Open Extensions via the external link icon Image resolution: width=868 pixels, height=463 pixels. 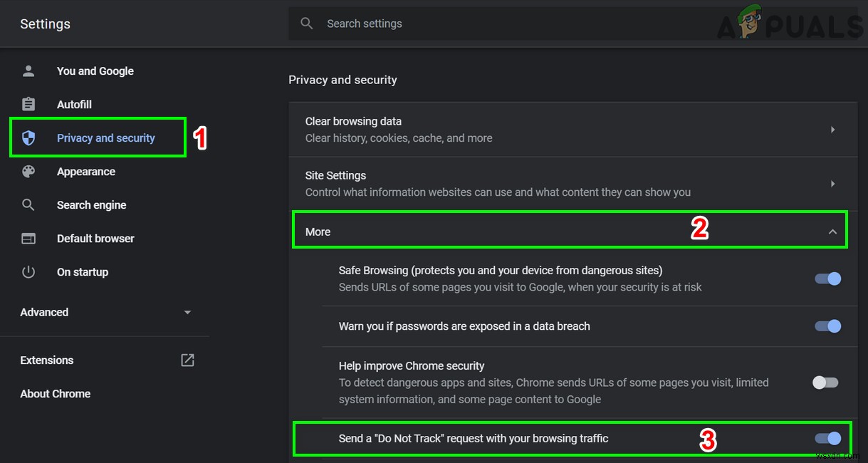[x=187, y=360]
